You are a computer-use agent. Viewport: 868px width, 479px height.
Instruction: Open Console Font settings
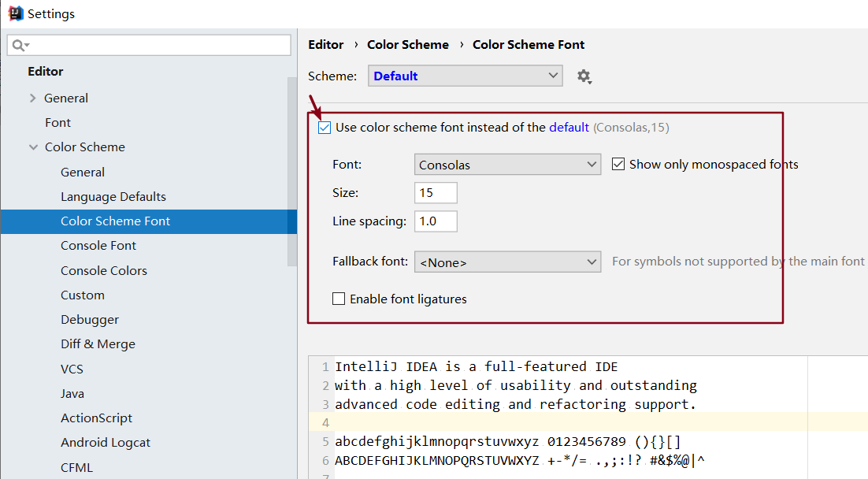click(x=98, y=246)
